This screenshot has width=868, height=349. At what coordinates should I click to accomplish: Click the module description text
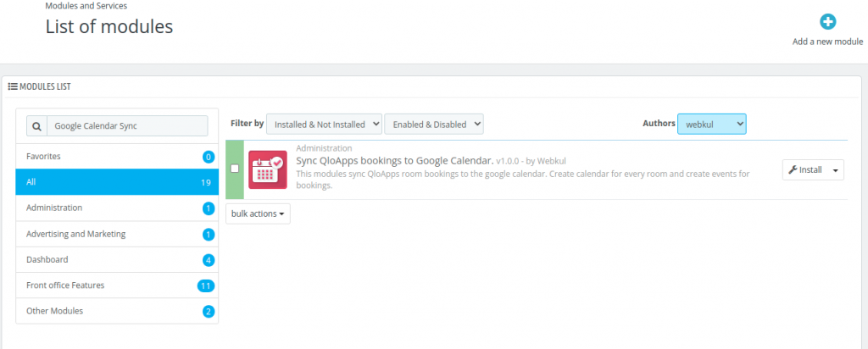[523, 180]
